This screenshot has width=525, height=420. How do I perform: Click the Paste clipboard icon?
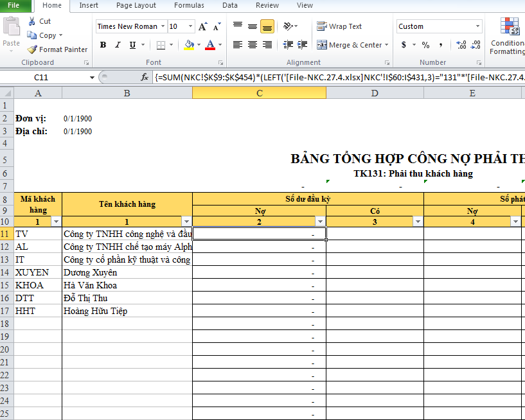(12, 27)
